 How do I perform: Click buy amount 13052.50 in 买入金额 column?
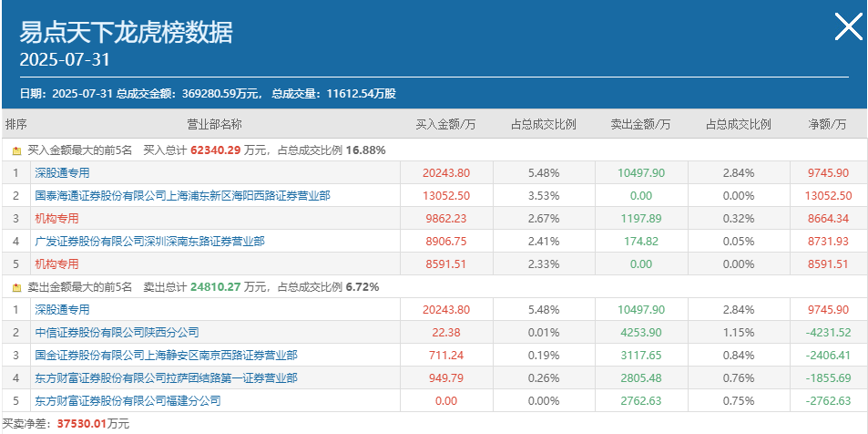click(446, 196)
